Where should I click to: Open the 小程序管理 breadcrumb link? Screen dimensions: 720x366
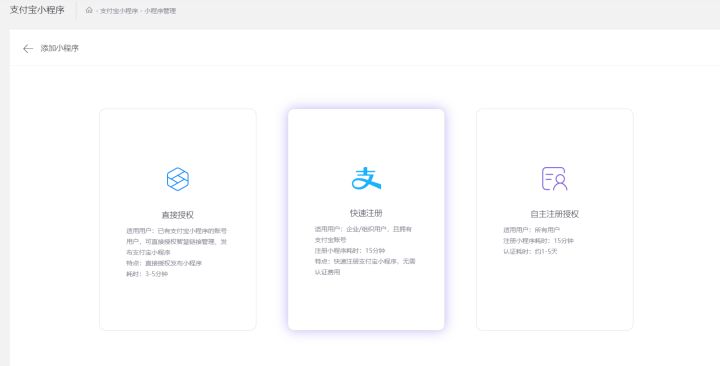click(x=160, y=11)
